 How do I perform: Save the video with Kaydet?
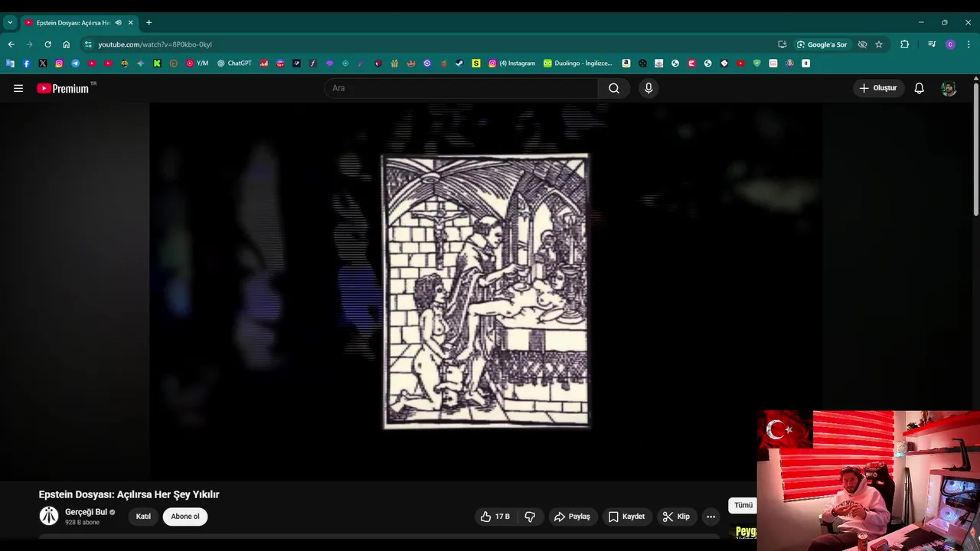click(x=626, y=517)
